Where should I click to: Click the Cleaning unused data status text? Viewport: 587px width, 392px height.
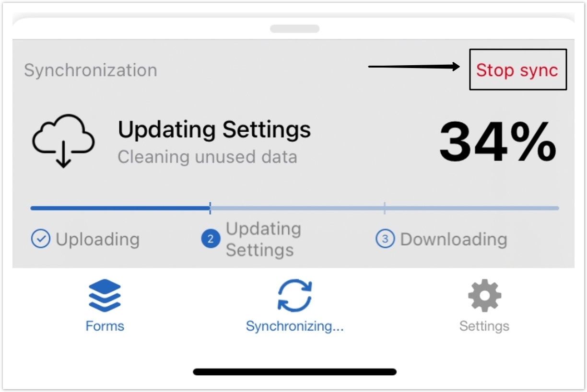[x=207, y=157]
